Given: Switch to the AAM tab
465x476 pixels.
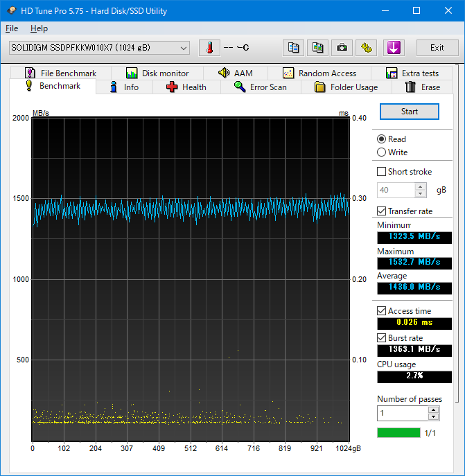Looking at the screenshot, I should 236,73.
